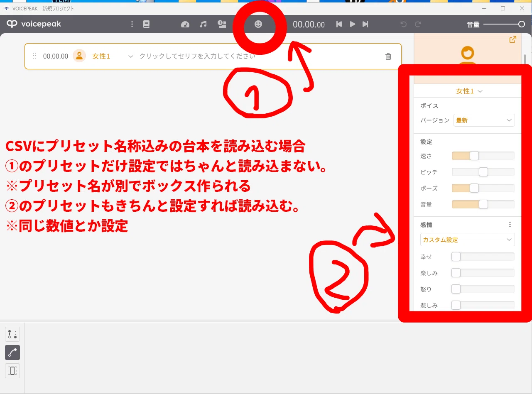
Task: Adjust the ピッチ slider
Action: [483, 172]
